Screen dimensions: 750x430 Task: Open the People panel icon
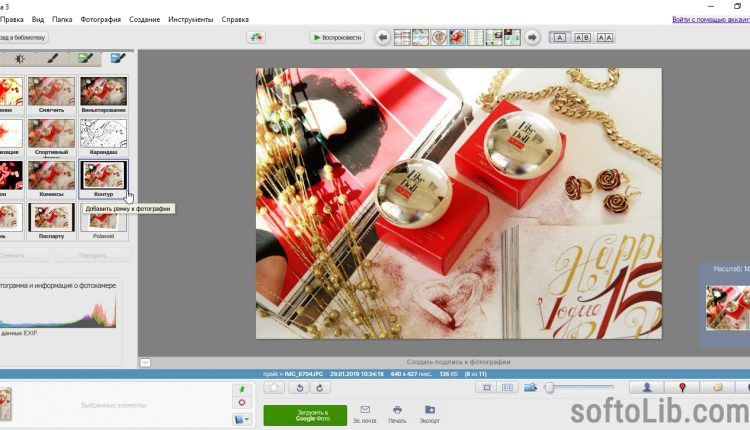click(647, 387)
